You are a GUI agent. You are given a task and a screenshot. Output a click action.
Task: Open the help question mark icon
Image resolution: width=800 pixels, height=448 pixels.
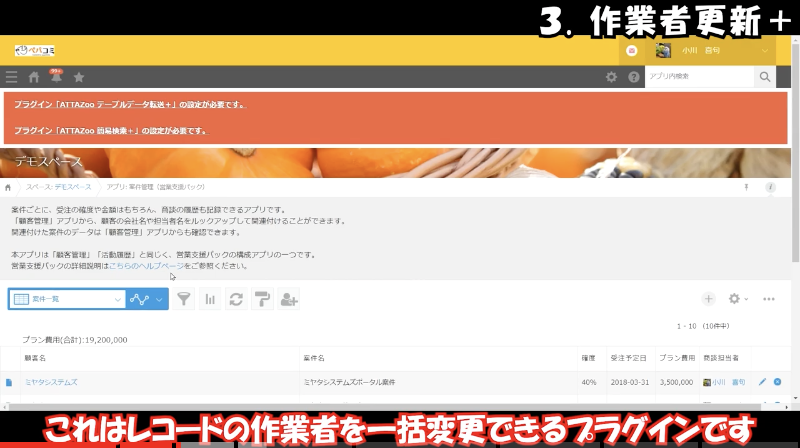point(633,77)
